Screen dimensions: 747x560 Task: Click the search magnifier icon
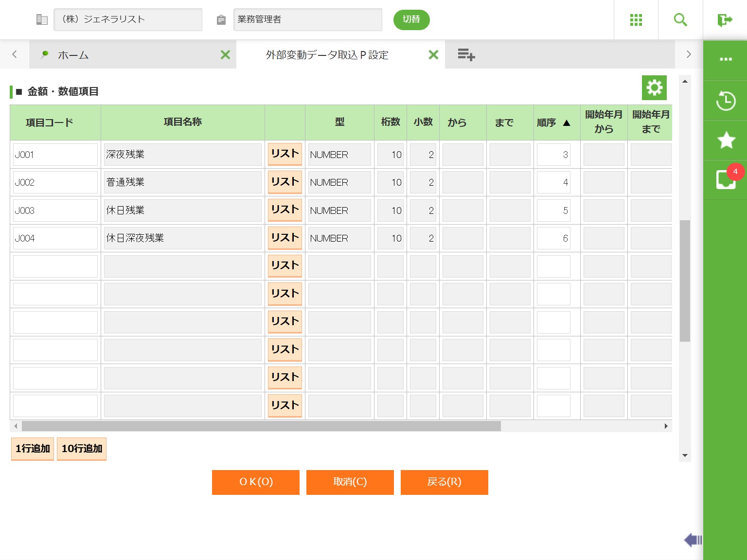680,20
